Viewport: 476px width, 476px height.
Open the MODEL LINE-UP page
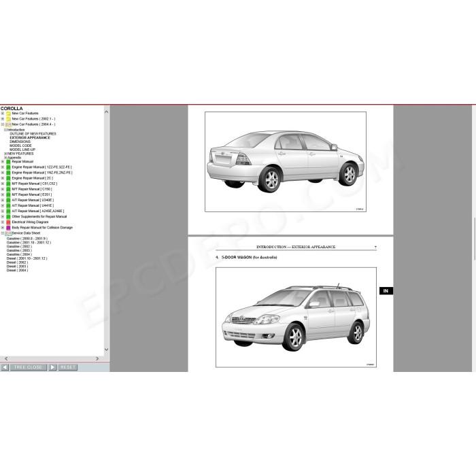click(x=22, y=150)
